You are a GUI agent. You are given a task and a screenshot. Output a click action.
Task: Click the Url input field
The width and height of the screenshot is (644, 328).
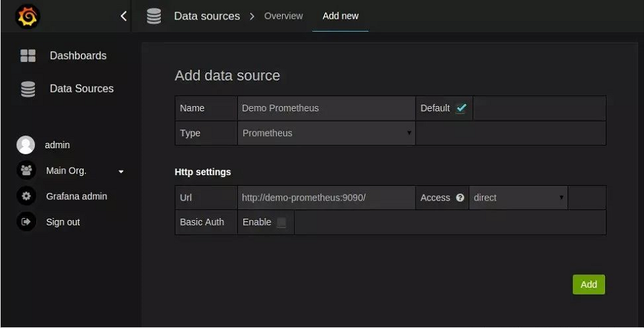[326, 198]
